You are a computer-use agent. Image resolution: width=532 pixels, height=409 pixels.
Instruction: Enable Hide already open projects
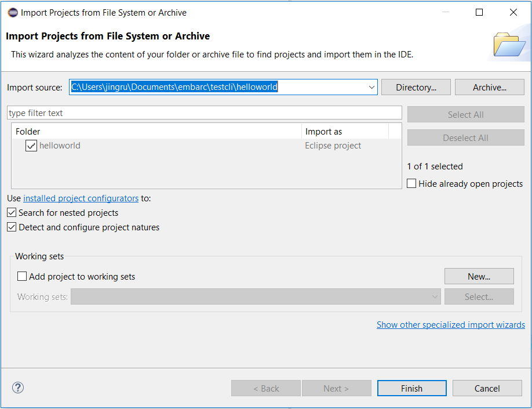(411, 183)
